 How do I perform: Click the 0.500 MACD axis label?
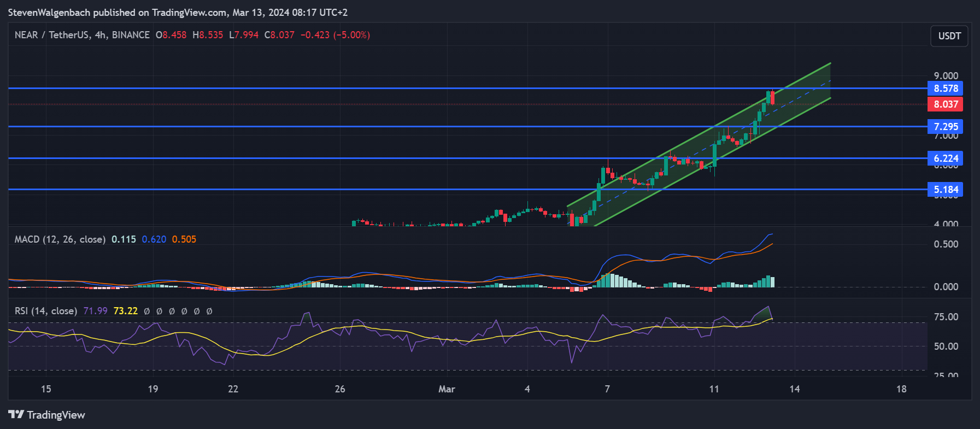tap(946, 244)
